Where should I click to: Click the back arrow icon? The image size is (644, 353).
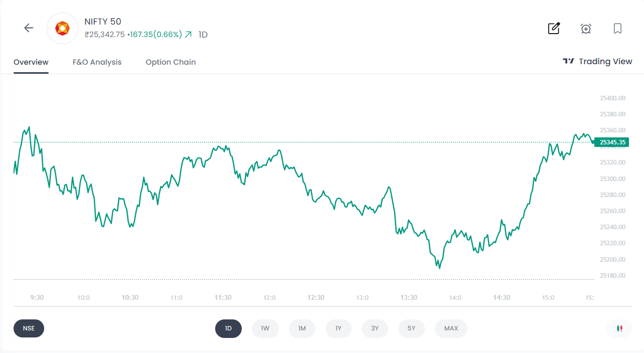[29, 28]
